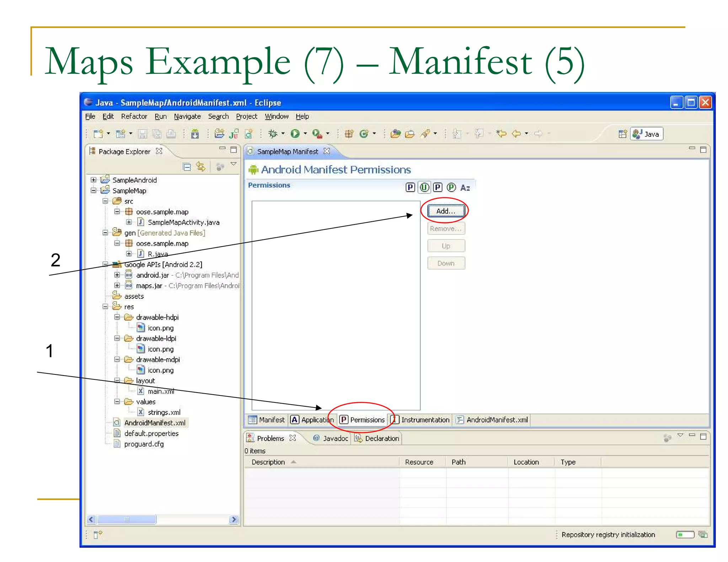Open the Android SDK and AVD Manager icon
This screenshot has height=562, width=728.
[x=195, y=134]
